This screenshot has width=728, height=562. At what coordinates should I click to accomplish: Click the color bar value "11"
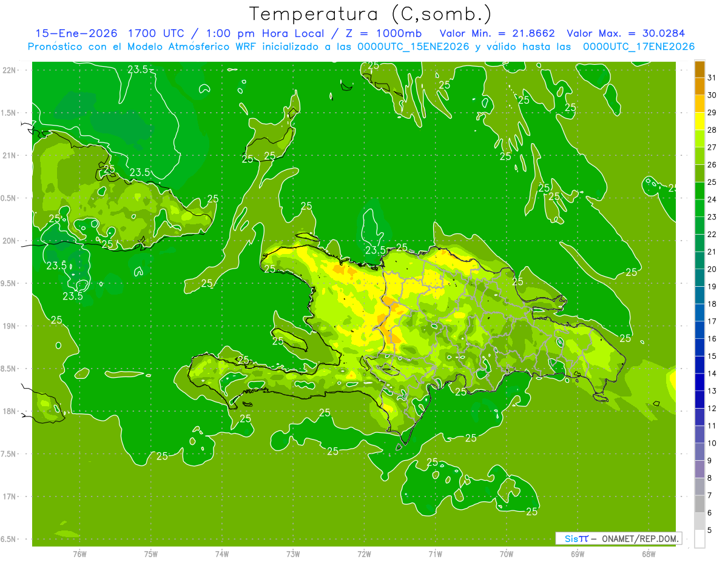[x=712, y=426]
